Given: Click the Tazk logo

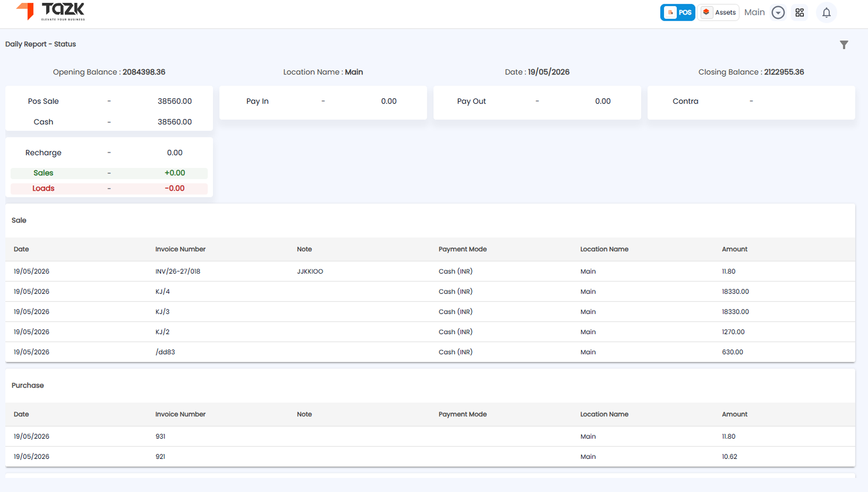Looking at the screenshot, I should point(50,11).
